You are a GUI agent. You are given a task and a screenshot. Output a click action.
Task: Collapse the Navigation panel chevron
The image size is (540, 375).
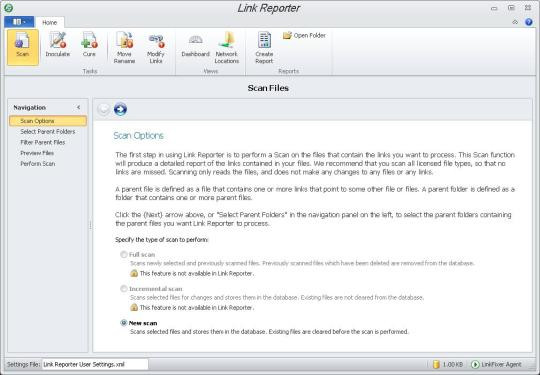click(x=79, y=107)
